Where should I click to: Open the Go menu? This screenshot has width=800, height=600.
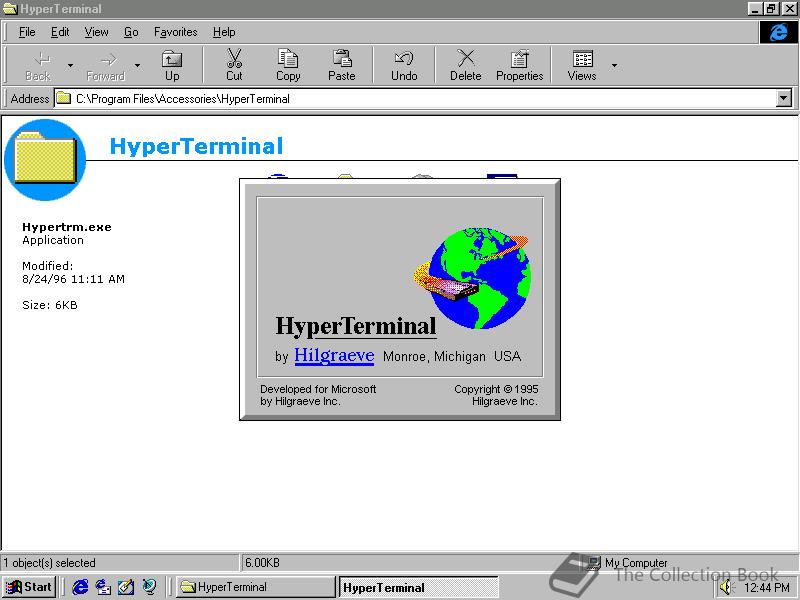pyautogui.click(x=131, y=32)
